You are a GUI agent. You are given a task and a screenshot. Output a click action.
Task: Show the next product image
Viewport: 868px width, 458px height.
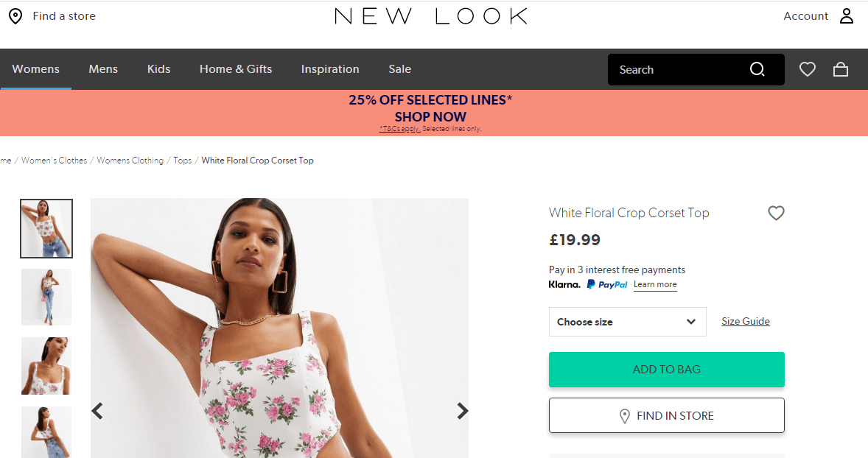click(x=462, y=411)
